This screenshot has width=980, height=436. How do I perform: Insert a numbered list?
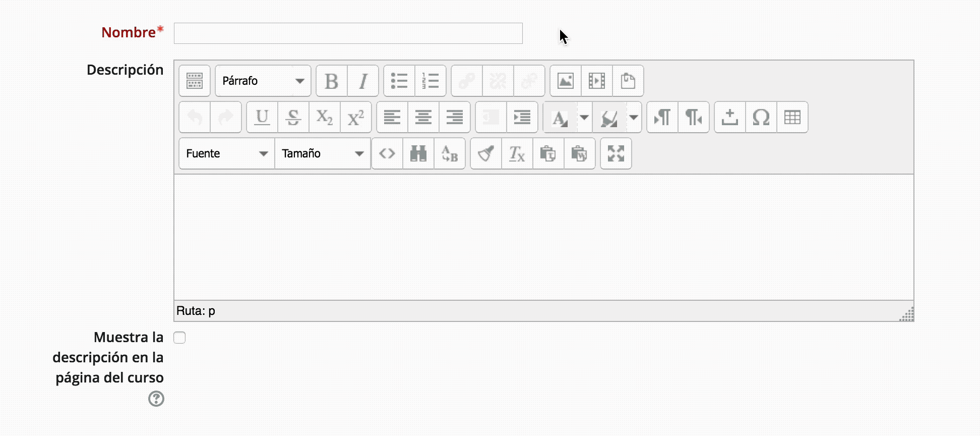(x=430, y=81)
